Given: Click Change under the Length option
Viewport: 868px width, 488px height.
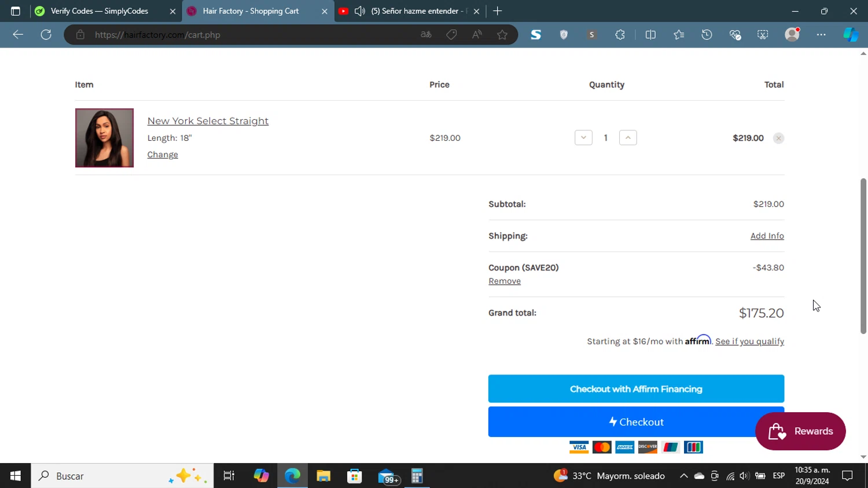Looking at the screenshot, I should pos(163,155).
